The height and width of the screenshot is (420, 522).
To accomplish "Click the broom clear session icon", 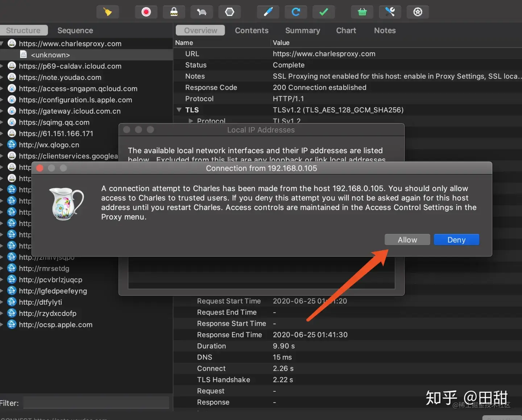I will click(107, 12).
